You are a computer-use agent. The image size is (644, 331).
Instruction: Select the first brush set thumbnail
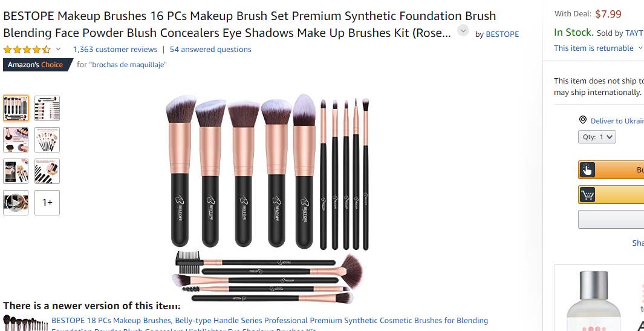click(16, 108)
